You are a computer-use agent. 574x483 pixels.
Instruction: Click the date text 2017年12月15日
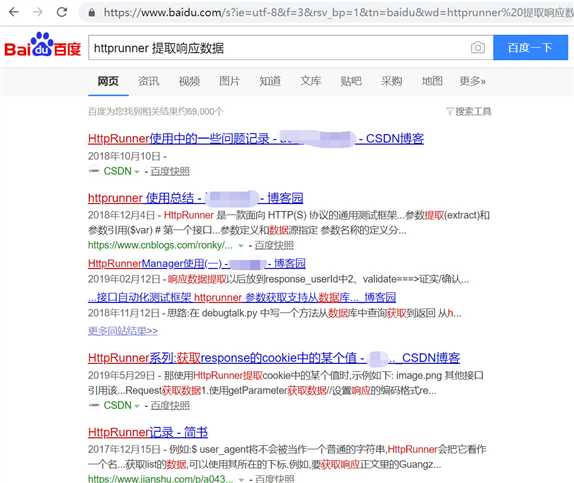coord(124,449)
